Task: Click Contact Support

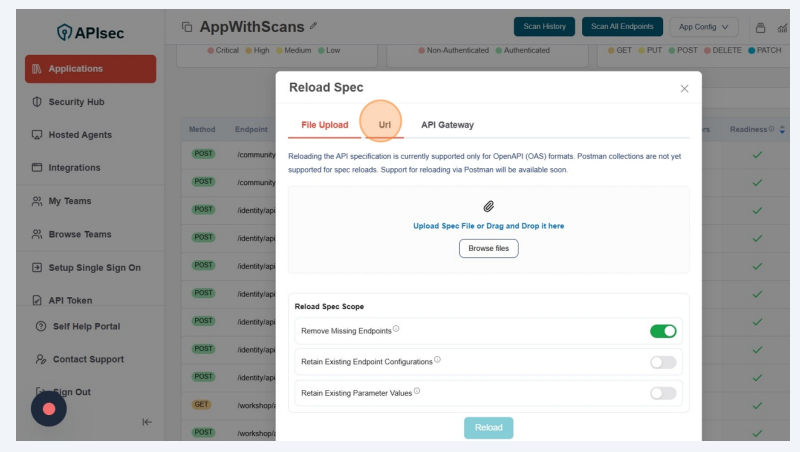Action: coord(88,359)
